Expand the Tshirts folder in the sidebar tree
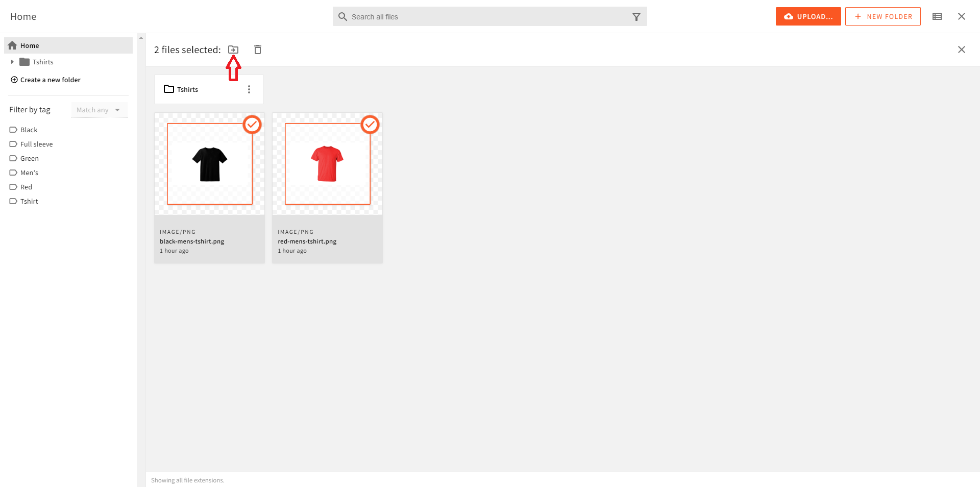980x487 pixels. coord(12,62)
